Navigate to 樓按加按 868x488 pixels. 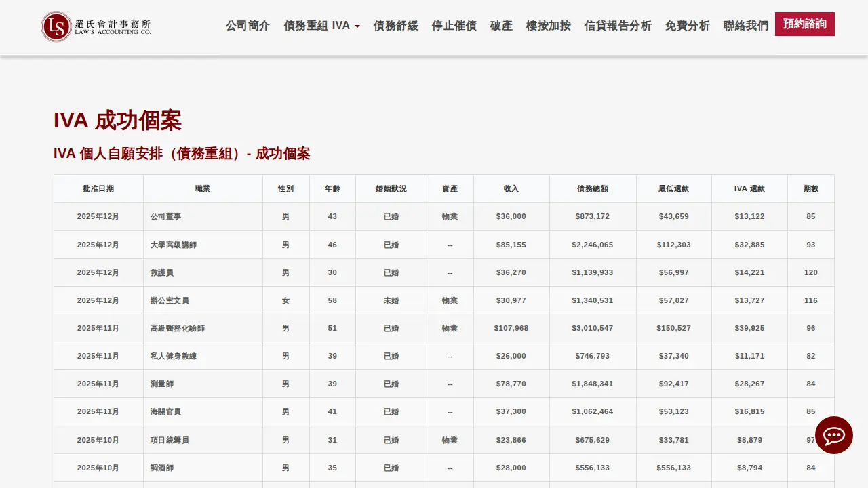point(549,26)
